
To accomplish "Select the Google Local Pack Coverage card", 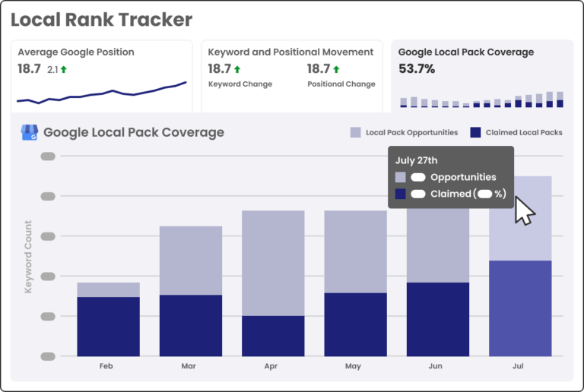I will (481, 76).
